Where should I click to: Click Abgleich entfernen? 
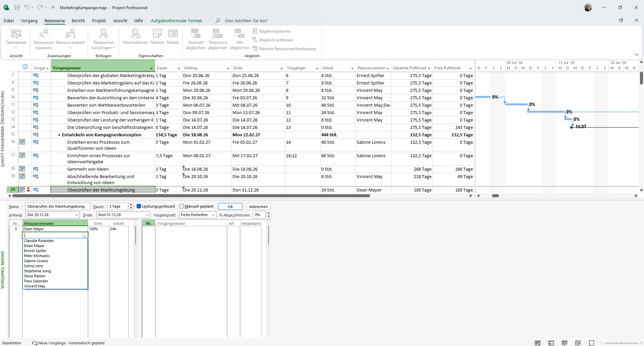273,40
